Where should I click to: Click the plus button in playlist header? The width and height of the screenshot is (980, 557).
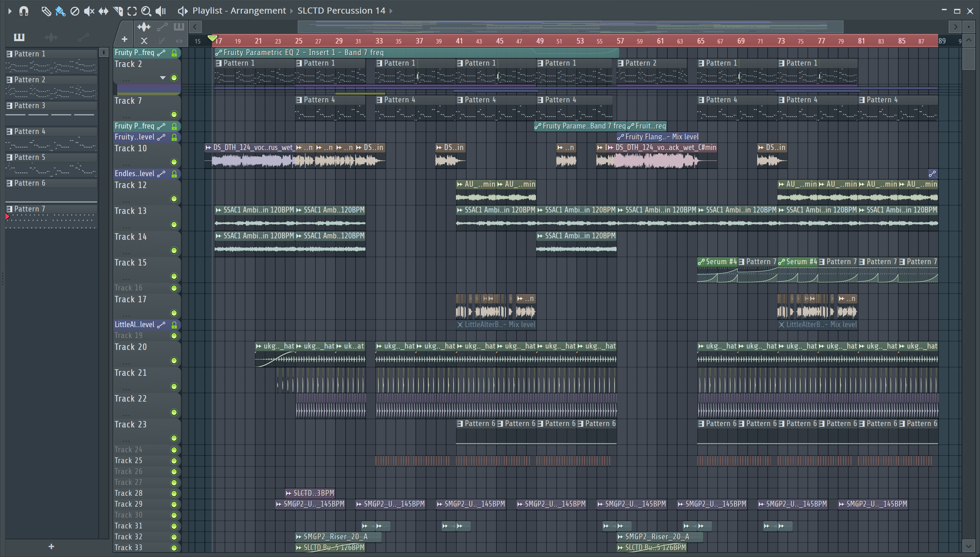pyautogui.click(x=125, y=39)
